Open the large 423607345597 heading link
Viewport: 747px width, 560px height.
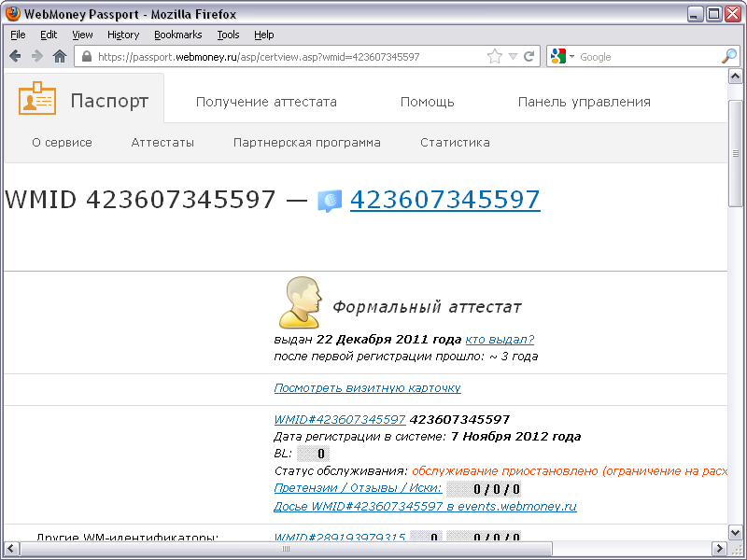[445, 199]
